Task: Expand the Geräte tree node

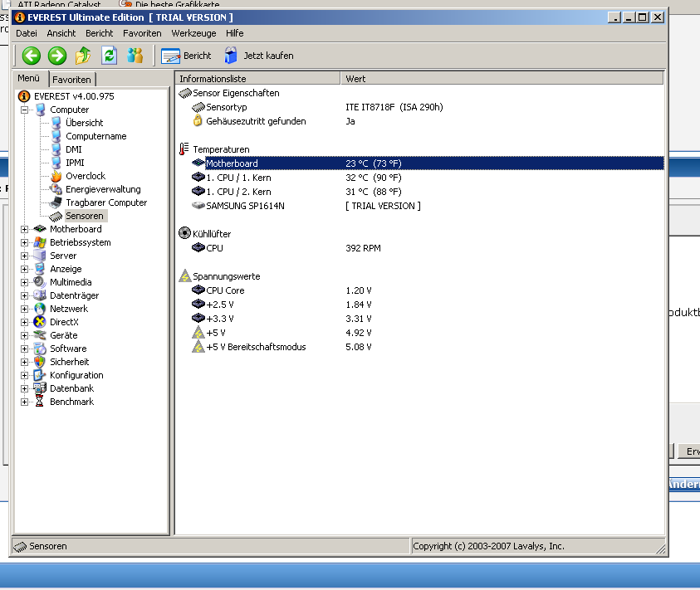Action: tap(25, 335)
